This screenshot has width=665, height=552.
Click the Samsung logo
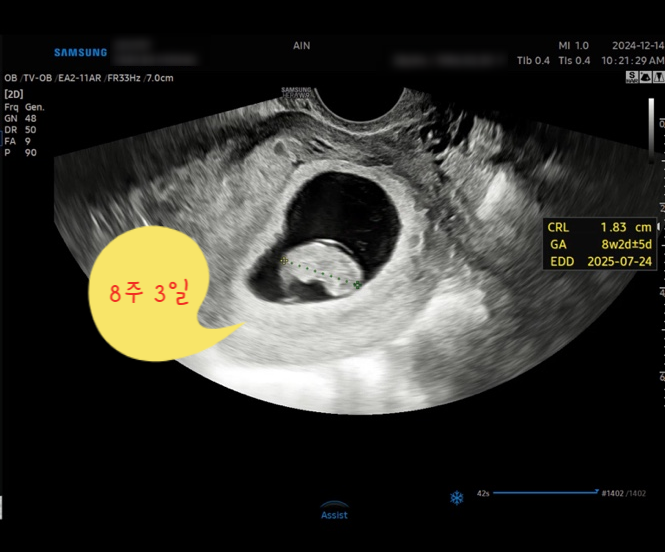[x=81, y=53]
